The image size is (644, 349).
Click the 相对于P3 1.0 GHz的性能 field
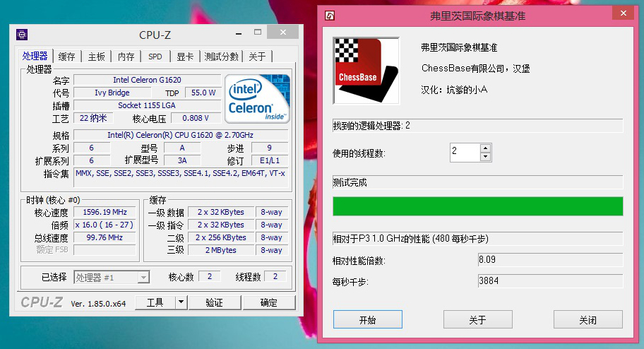pyautogui.click(x=477, y=238)
